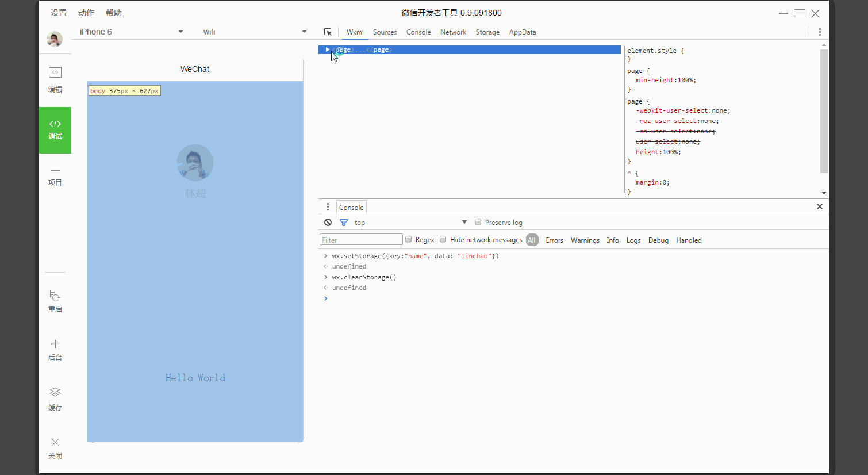Click the console Filter text field
The height and width of the screenshot is (475, 868).
click(x=361, y=240)
